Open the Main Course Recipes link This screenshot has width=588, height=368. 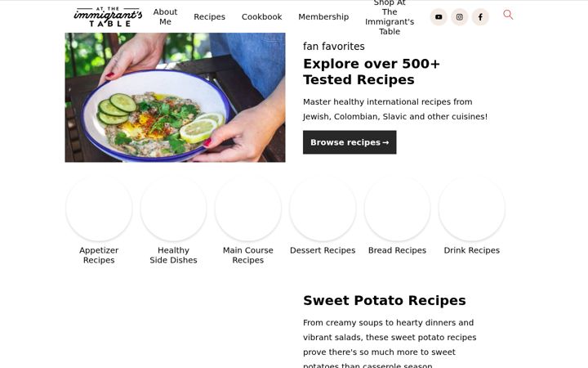pos(248,255)
